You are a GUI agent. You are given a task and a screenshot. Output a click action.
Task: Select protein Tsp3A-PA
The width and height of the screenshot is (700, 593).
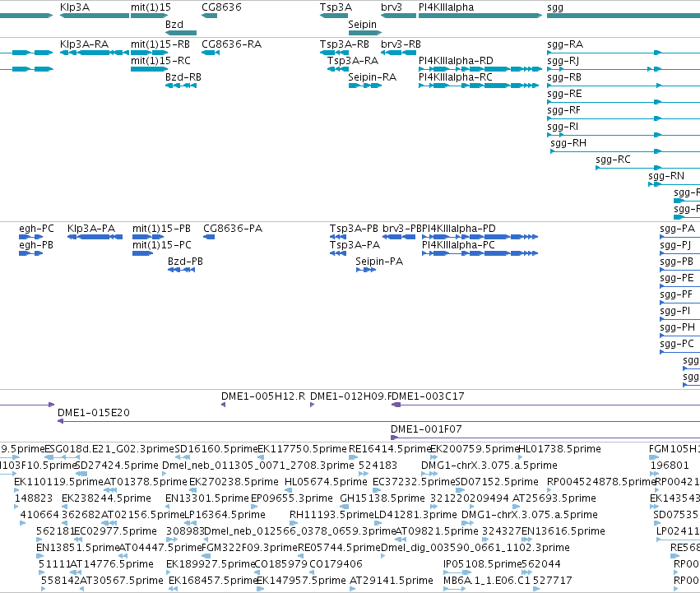tap(338, 253)
